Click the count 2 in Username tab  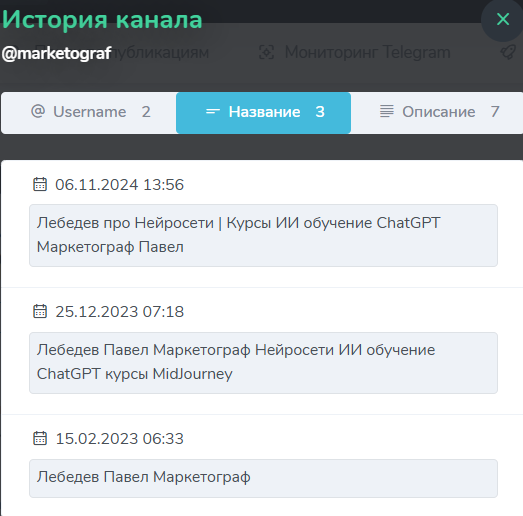[x=146, y=112]
